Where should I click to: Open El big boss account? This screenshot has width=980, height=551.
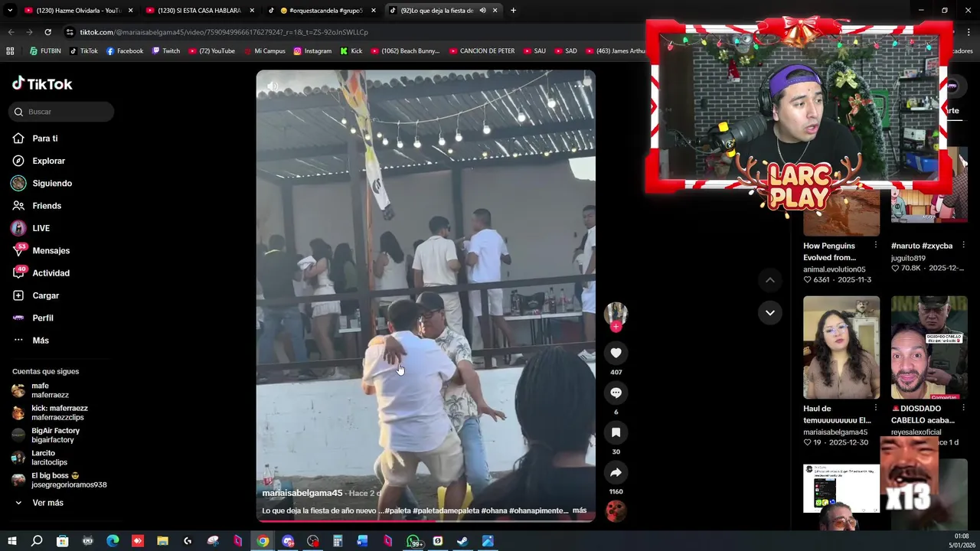[59, 480]
